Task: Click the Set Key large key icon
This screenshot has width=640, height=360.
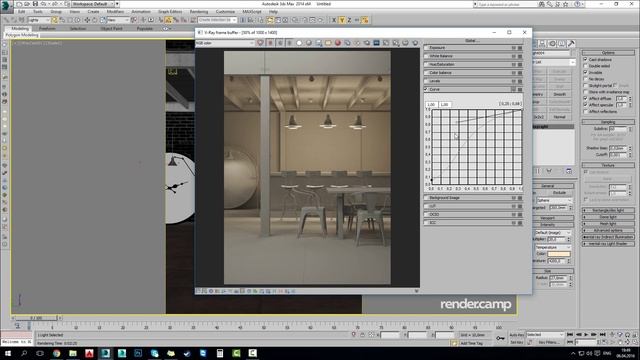Action: tap(500, 338)
